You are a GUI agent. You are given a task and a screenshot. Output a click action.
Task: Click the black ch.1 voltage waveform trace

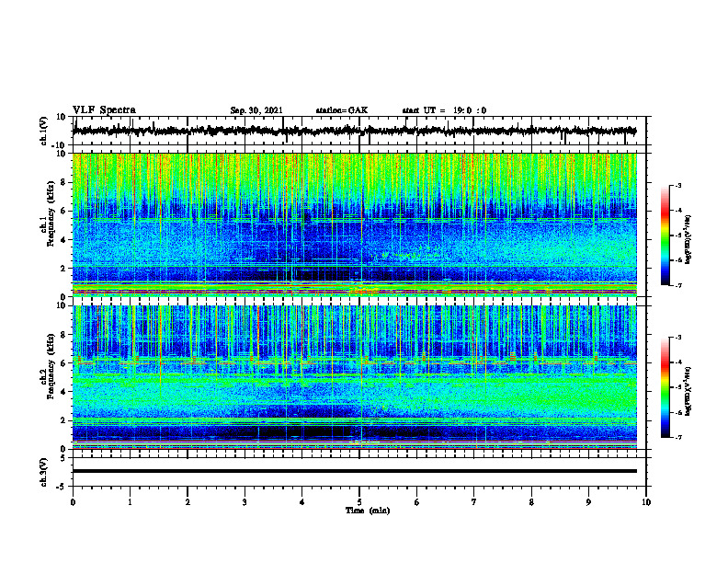(354, 131)
